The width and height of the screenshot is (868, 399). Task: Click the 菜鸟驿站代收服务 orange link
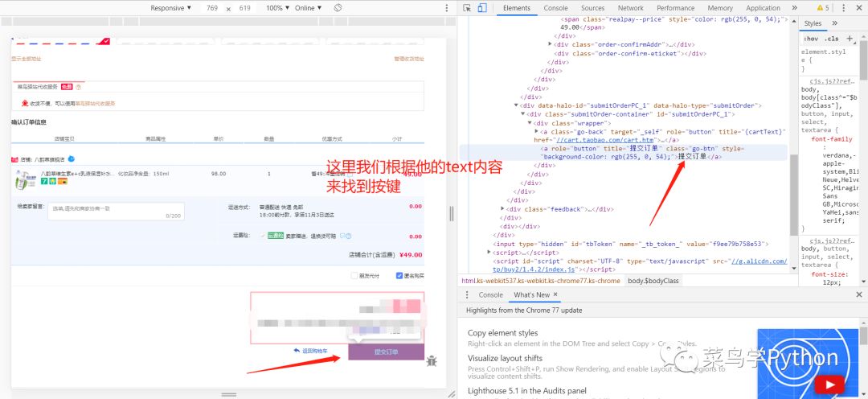point(95,104)
